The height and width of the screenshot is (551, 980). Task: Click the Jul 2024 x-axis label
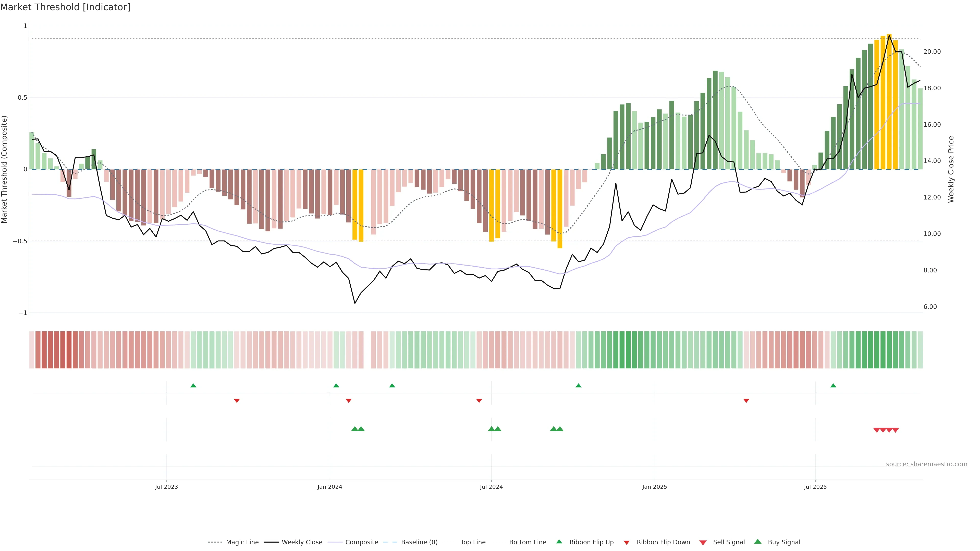coord(491,487)
